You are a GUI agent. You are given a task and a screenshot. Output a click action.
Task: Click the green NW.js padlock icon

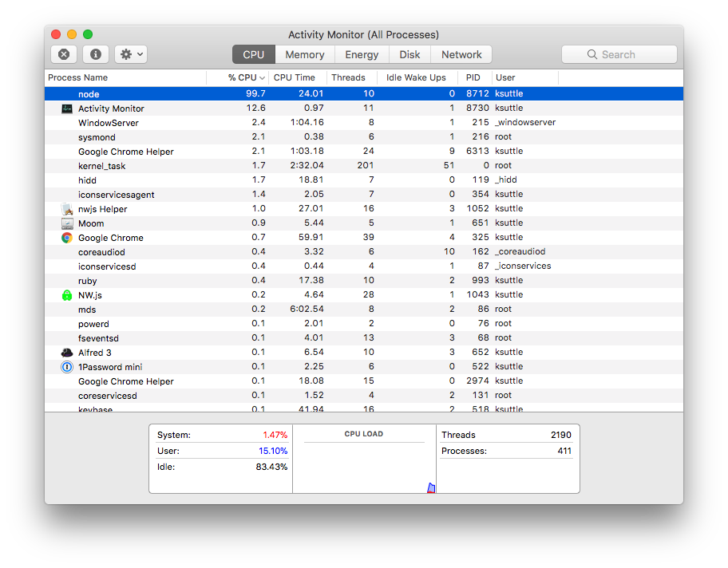tap(66, 295)
